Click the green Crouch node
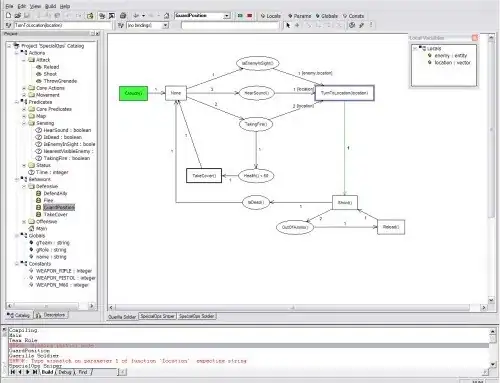This screenshot has width=500, height=383. point(133,93)
